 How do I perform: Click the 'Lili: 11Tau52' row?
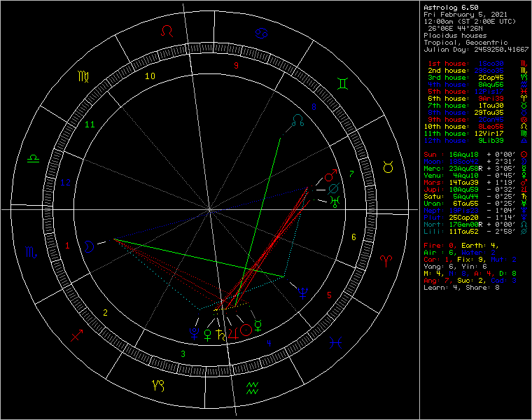click(x=476, y=232)
